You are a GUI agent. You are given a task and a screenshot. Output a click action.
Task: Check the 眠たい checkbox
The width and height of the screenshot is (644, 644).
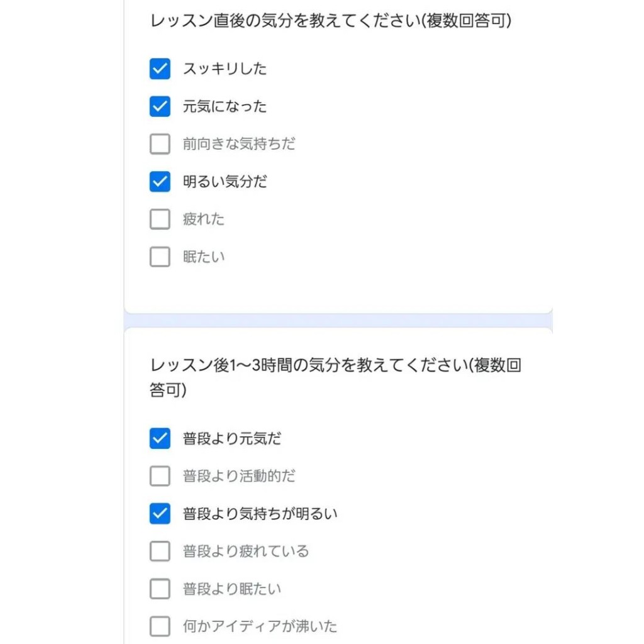(160, 257)
